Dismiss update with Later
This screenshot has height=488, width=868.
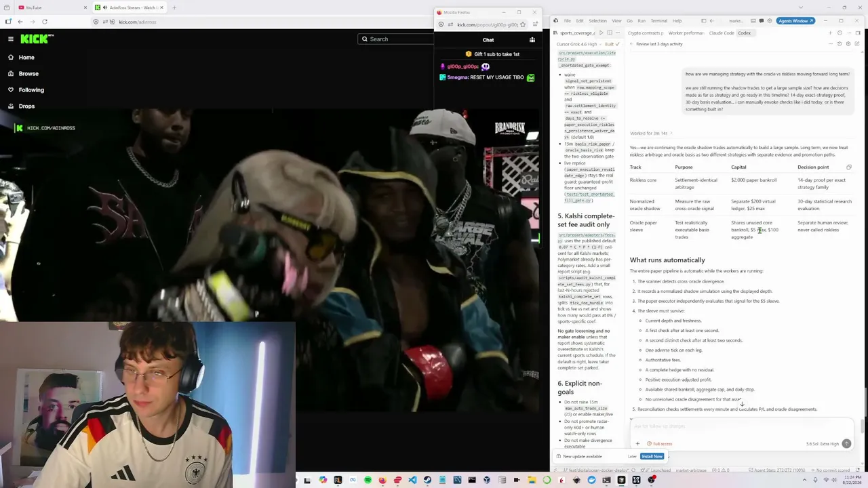click(x=632, y=457)
